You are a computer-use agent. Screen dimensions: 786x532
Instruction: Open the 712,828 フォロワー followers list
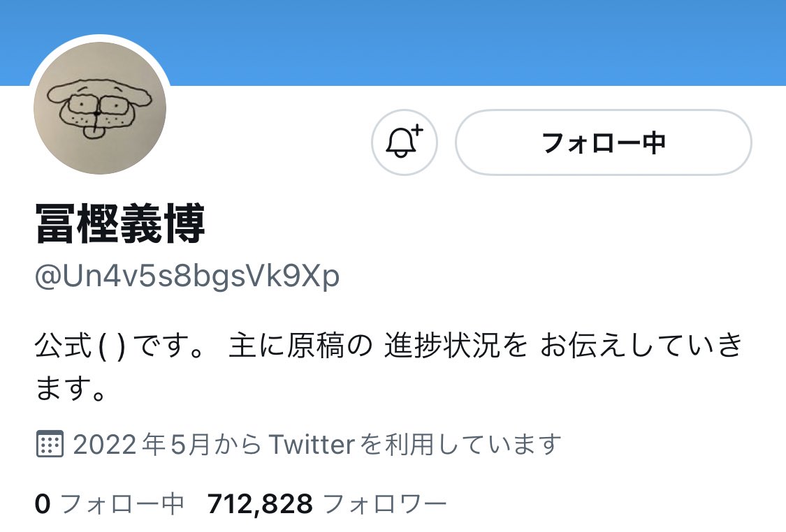coord(327,503)
